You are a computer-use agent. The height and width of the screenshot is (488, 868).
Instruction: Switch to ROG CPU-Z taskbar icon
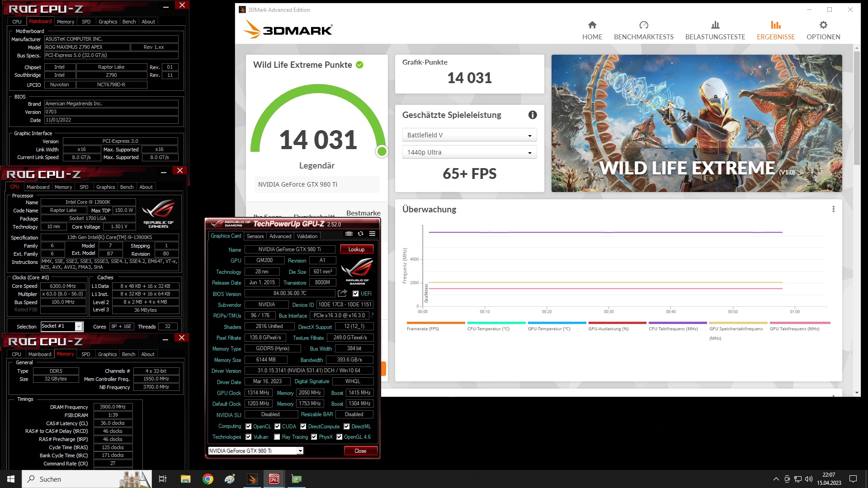click(x=274, y=479)
